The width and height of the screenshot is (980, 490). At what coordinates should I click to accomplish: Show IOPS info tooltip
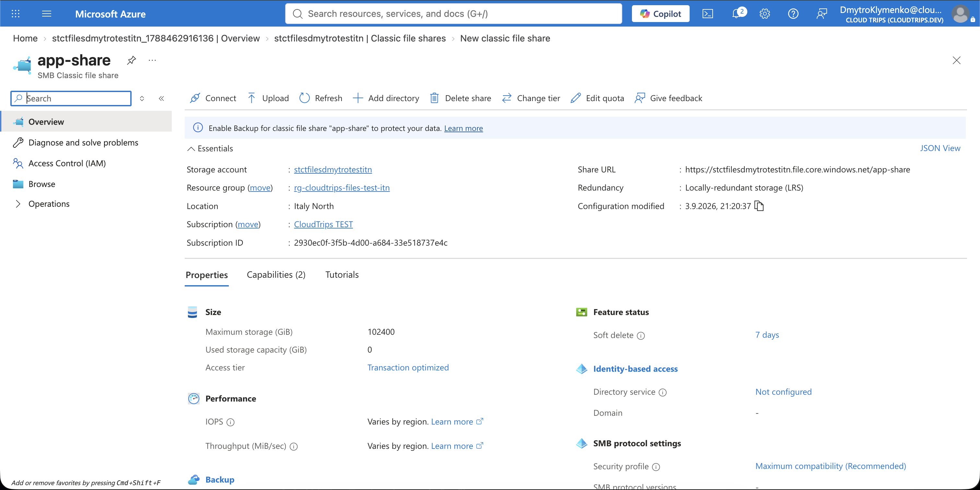[x=230, y=422]
